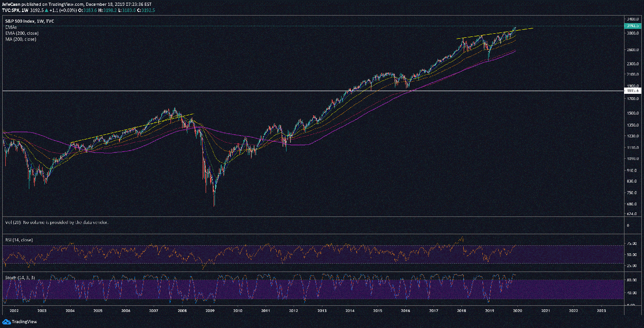This screenshot has width=644, height=328.
Task: Click the 750.0 price axis label
Action: [x=632, y=193]
